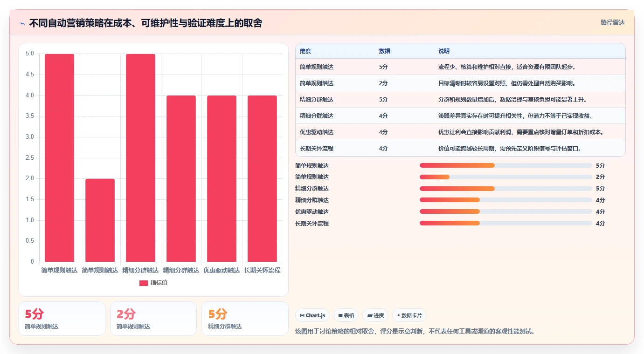This screenshot has width=644, height=354.
Task: Select the 表格 chip
Action: pyautogui.click(x=346, y=315)
